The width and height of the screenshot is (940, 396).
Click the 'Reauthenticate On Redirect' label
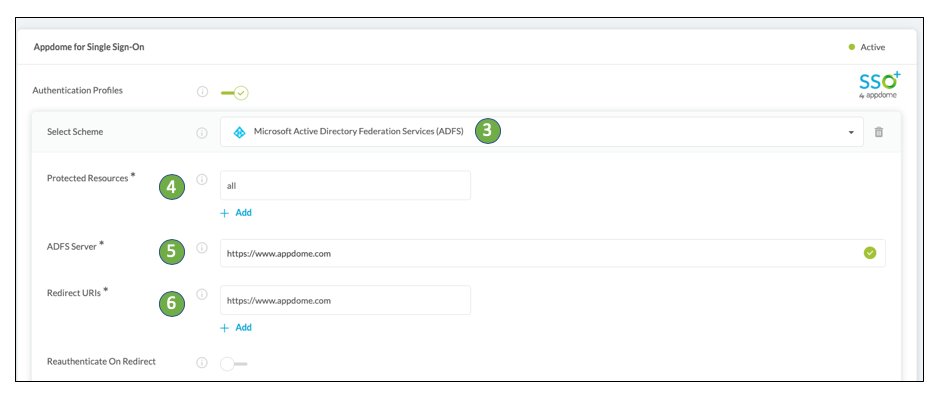[101, 362]
